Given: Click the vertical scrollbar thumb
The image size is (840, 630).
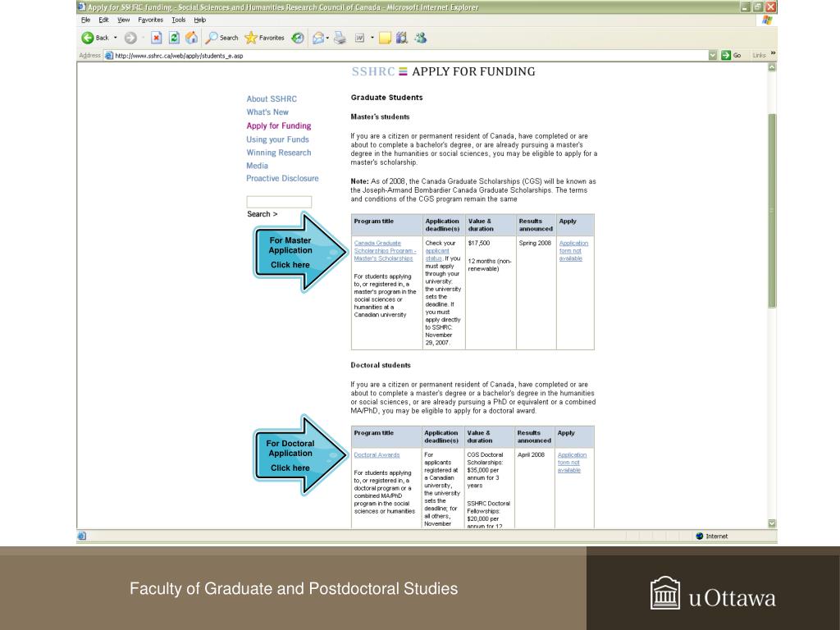Looking at the screenshot, I should click(x=772, y=210).
